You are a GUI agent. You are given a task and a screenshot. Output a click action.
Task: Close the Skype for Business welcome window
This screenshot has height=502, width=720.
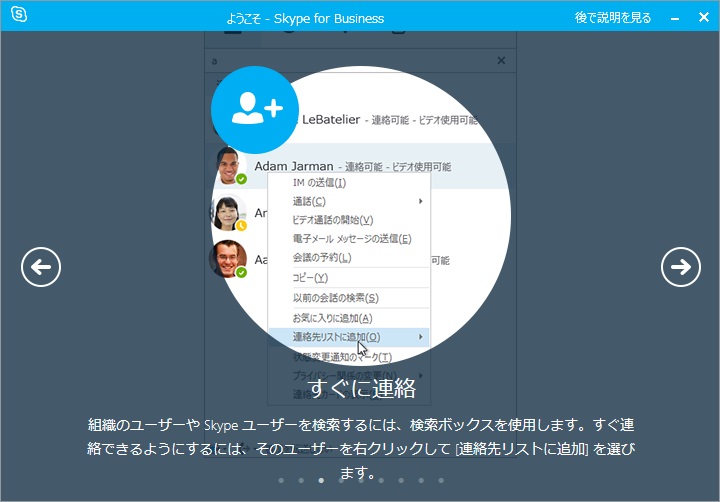(x=703, y=17)
